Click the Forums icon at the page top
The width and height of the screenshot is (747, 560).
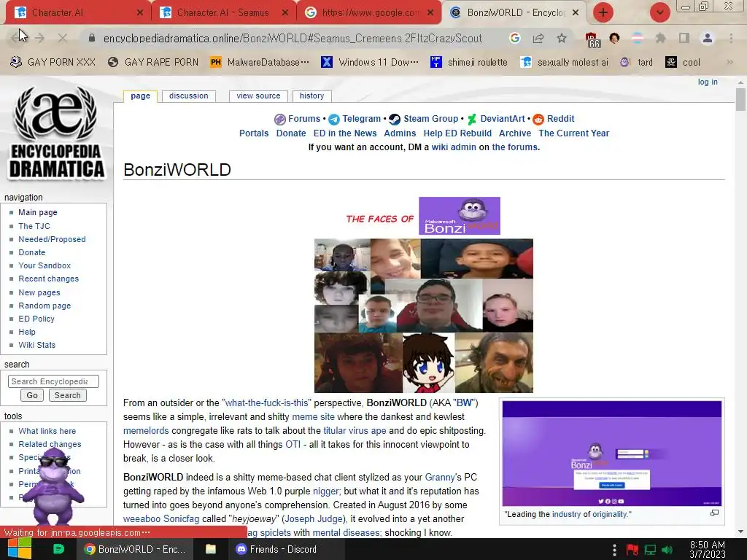279,119
